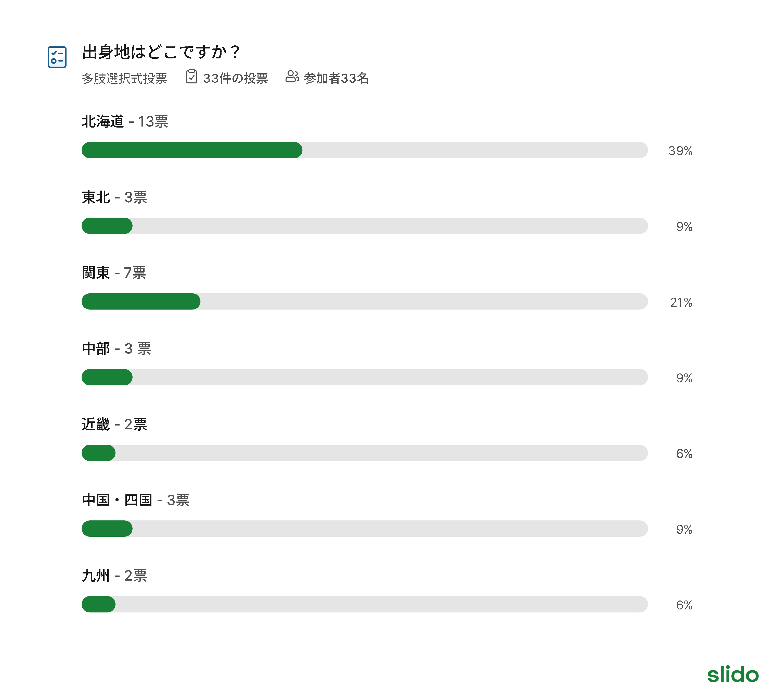Select the question title 出身地はどこですか？
775x700 pixels.
[161, 52]
